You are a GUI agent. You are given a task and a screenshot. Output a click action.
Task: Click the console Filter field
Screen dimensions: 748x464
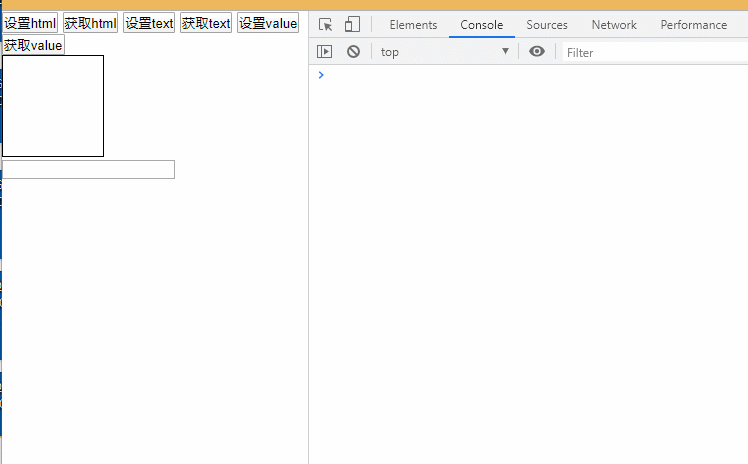point(655,52)
